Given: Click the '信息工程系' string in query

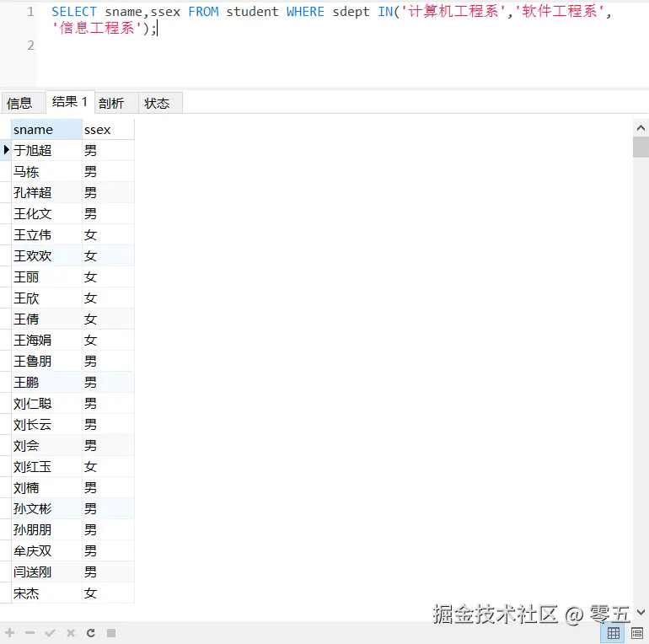Looking at the screenshot, I should pos(97,28).
